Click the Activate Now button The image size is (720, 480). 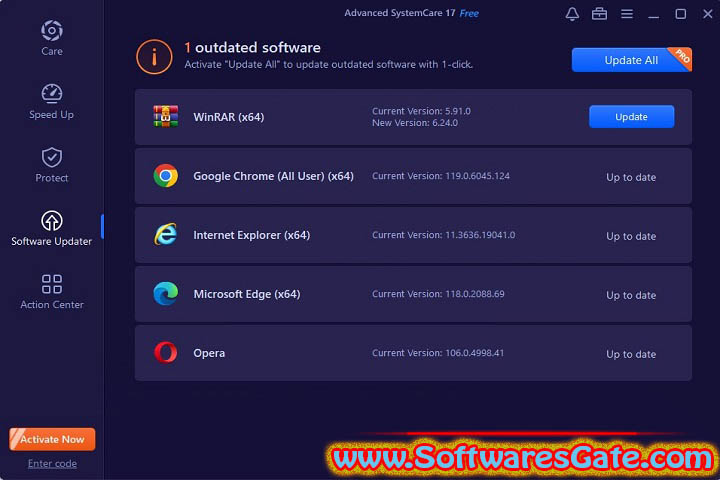coord(52,439)
